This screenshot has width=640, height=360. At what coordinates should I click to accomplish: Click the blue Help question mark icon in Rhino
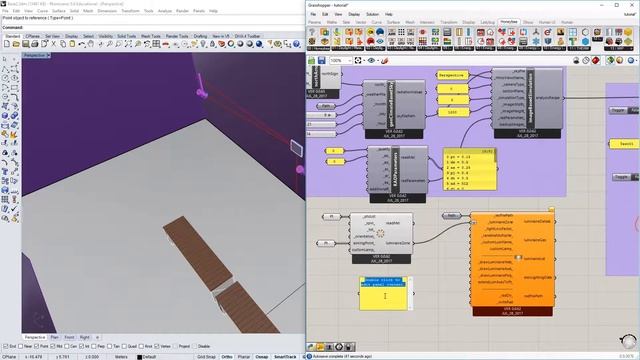(296, 44)
